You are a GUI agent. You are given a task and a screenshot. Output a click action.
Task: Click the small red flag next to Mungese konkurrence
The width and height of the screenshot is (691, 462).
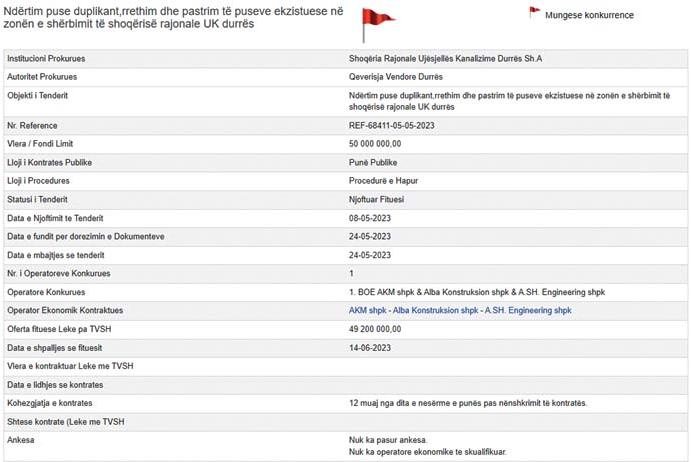tap(534, 13)
